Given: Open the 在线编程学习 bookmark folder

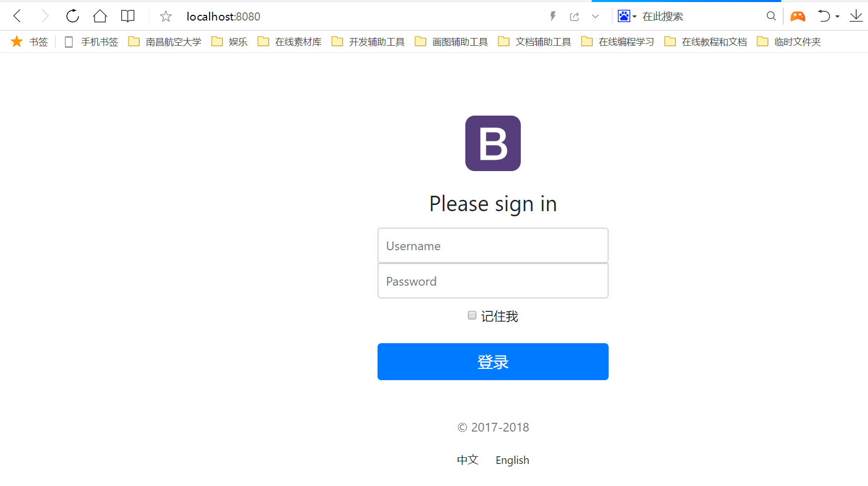Looking at the screenshot, I should (x=618, y=42).
